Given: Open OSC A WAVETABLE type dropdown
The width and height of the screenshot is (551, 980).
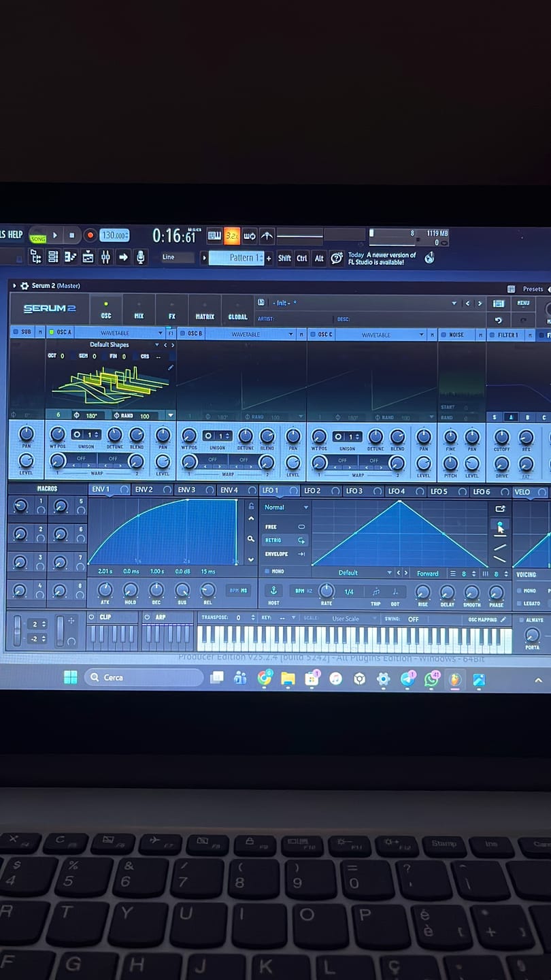Looking at the screenshot, I should 120,333.
